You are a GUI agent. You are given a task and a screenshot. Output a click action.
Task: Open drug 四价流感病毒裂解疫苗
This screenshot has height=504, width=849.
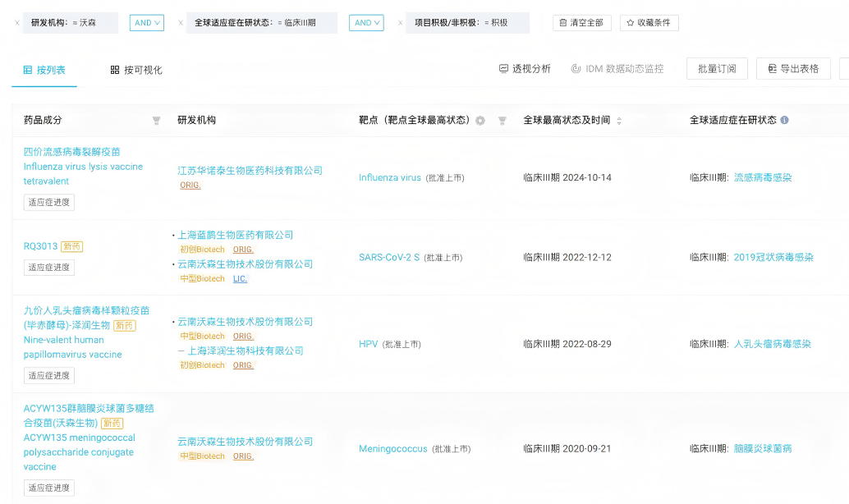pos(83,166)
